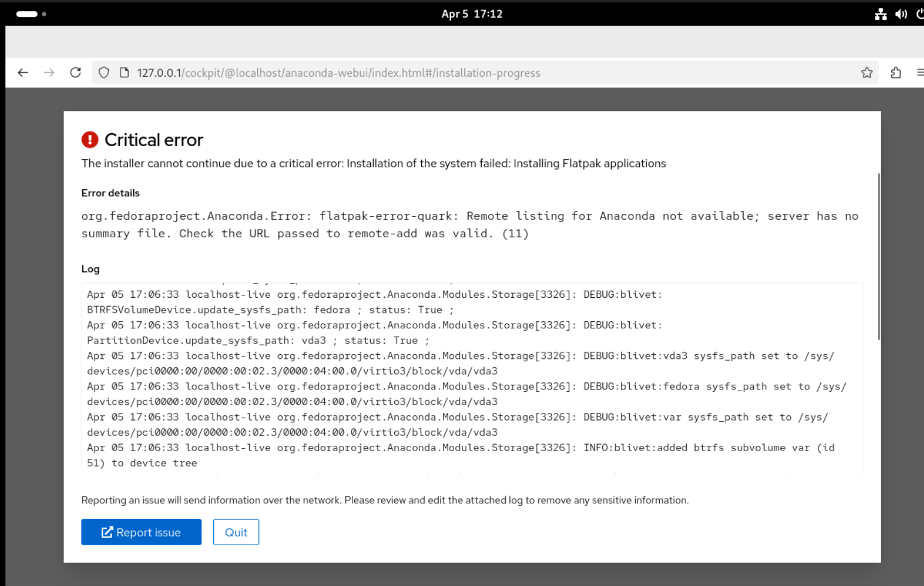Click the error dialog's vertical scrollbar
924x586 pixels.
(x=878, y=256)
